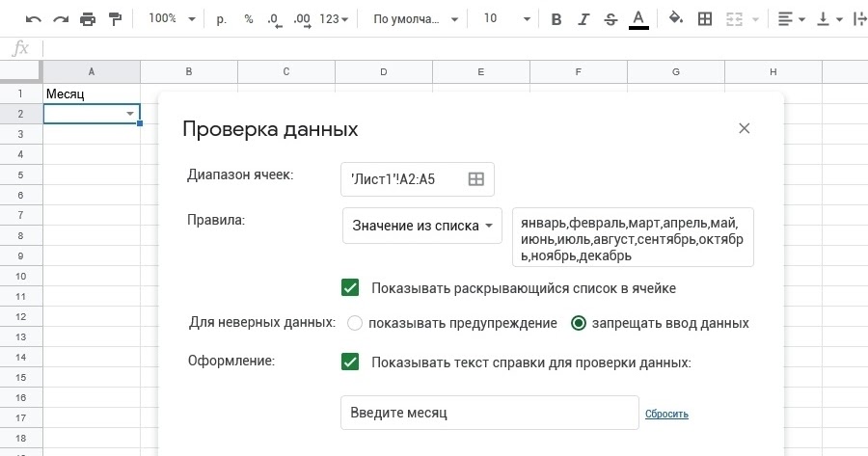The image size is (868, 456).
Task: Uncheck 'Показывать раскрывающийся список в ячейке'
Action: (x=351, y=287)
